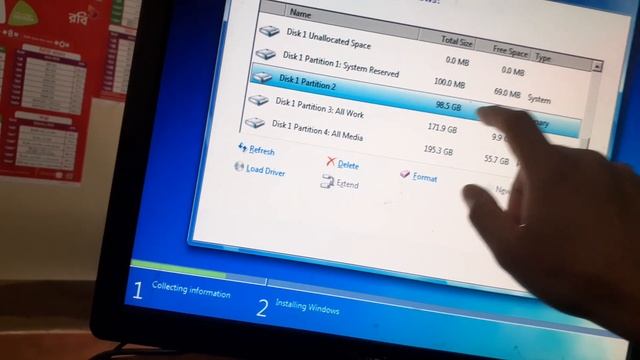The width and height of the screenshot is (640, 360).
Task: Click the red X Delete icon
Action: [x=331, y=162]
